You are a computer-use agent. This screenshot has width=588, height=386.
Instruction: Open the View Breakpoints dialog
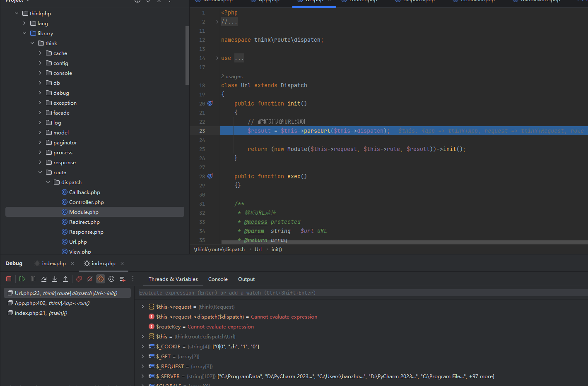(79, 279)
